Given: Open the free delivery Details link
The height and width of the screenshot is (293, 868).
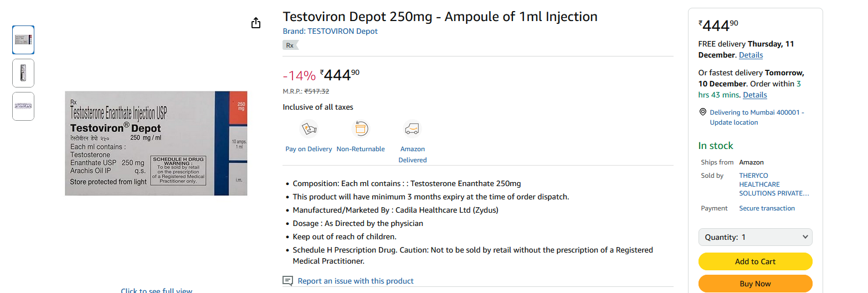Looking at the screenshot, I should pyautogui.click(x=751, y=55).
